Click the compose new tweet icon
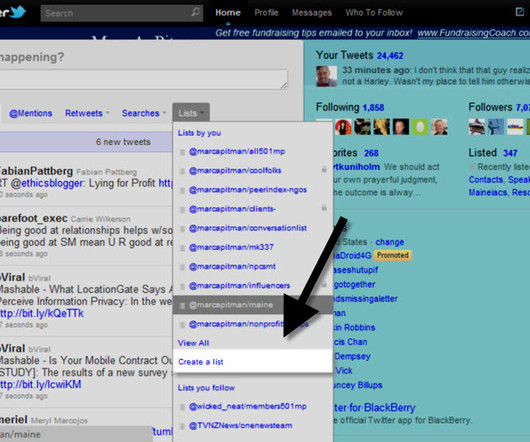530x442 pixels. 520,12
